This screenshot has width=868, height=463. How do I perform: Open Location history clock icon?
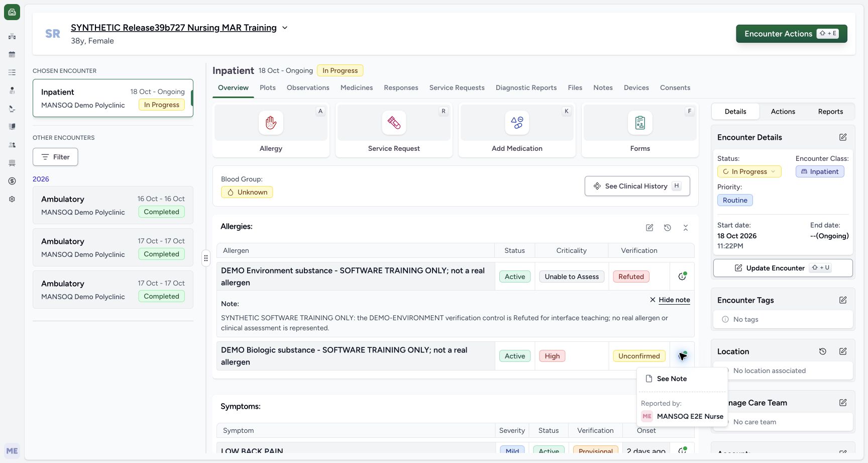[823, 351]
